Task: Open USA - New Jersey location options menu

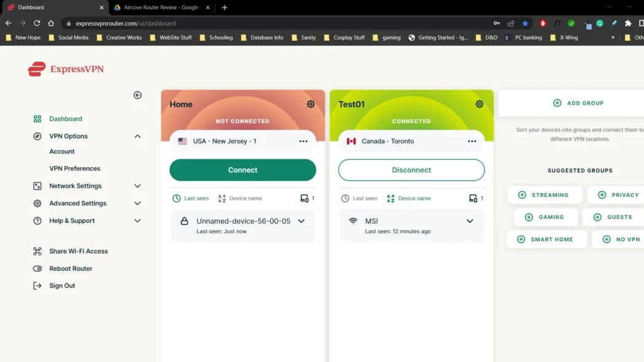Action: point(303,141)
